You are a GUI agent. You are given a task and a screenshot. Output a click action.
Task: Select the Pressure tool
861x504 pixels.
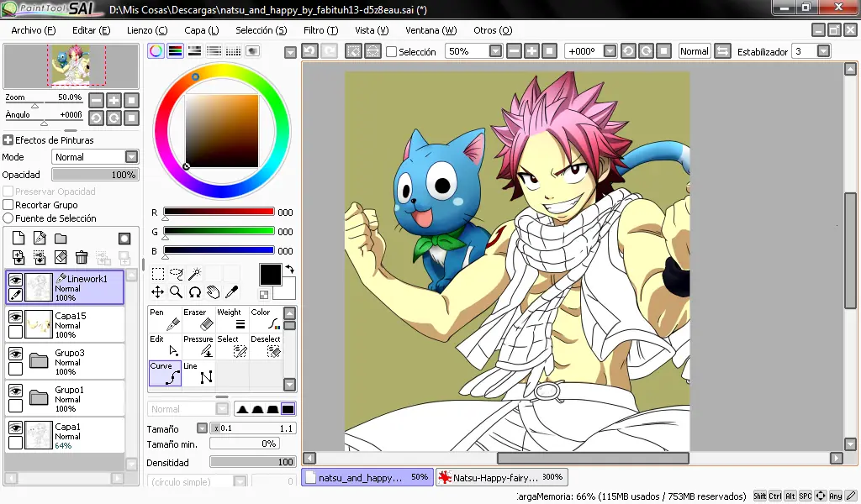(198, 347)
